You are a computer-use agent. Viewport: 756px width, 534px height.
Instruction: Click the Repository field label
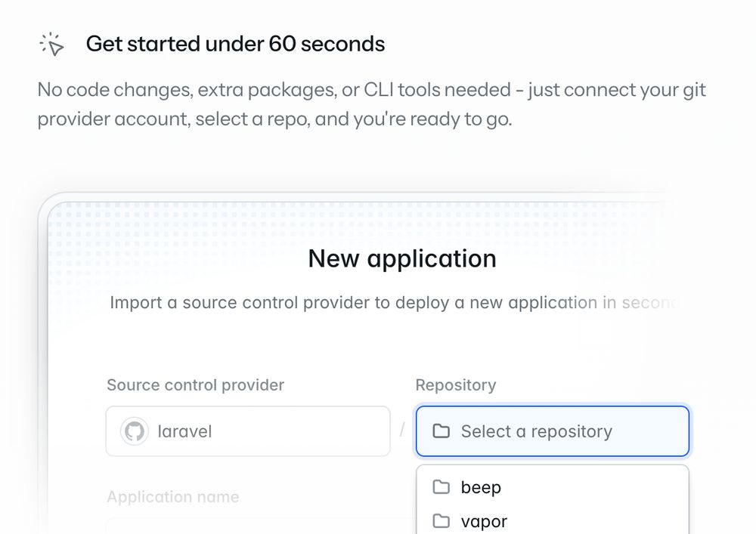coord(456,385)
